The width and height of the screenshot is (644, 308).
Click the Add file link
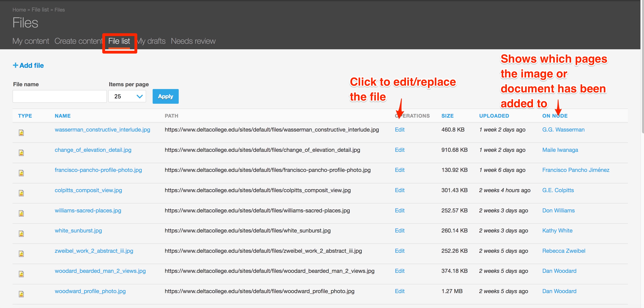click(28, 65)
